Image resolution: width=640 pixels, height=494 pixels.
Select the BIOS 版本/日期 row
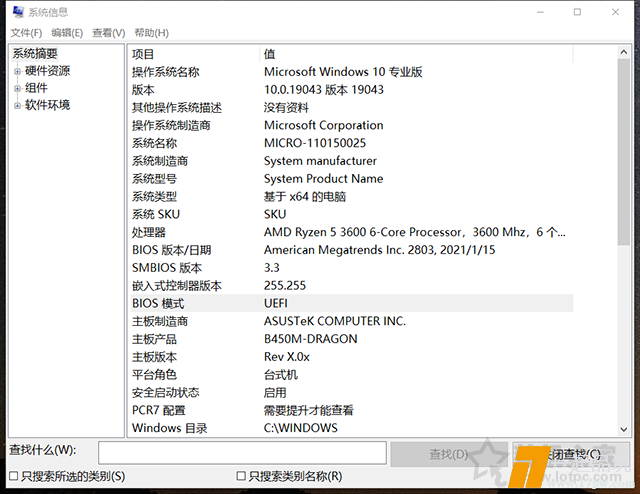[x=351, y=250]
